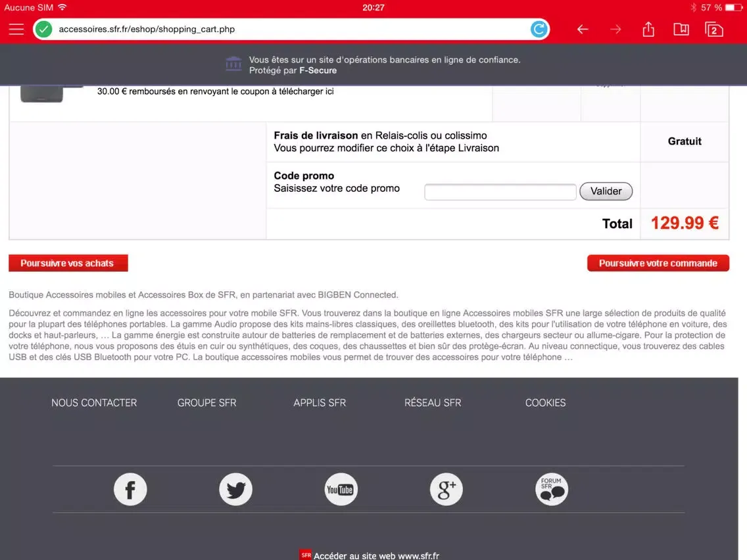Open SFR Facebook page icon
This screenshot has height=560, width=747.
pos(130,489)
